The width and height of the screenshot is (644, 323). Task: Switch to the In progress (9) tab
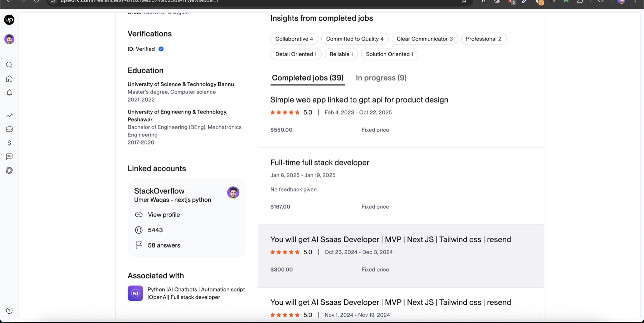(x=381, y=78)
